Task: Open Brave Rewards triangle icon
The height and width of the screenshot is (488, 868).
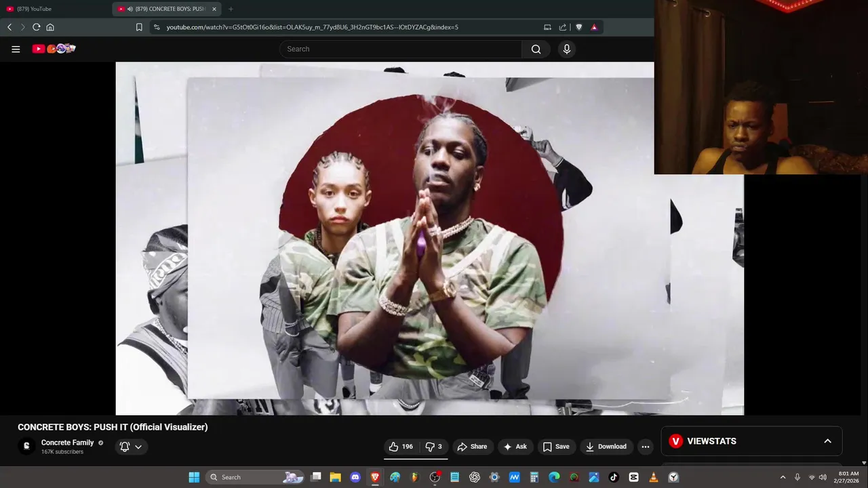Action: (594, 27)
